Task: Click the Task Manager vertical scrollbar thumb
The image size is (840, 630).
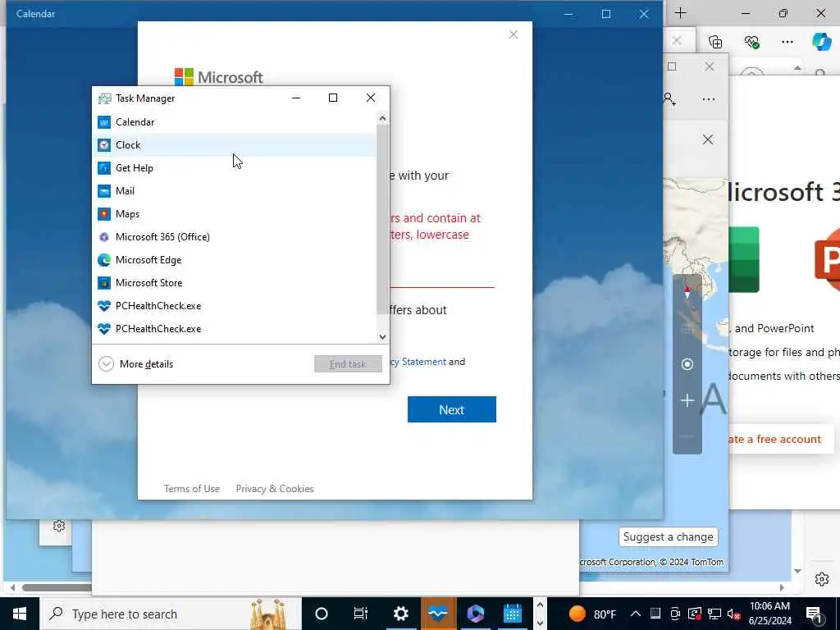Action: (382, 220)
